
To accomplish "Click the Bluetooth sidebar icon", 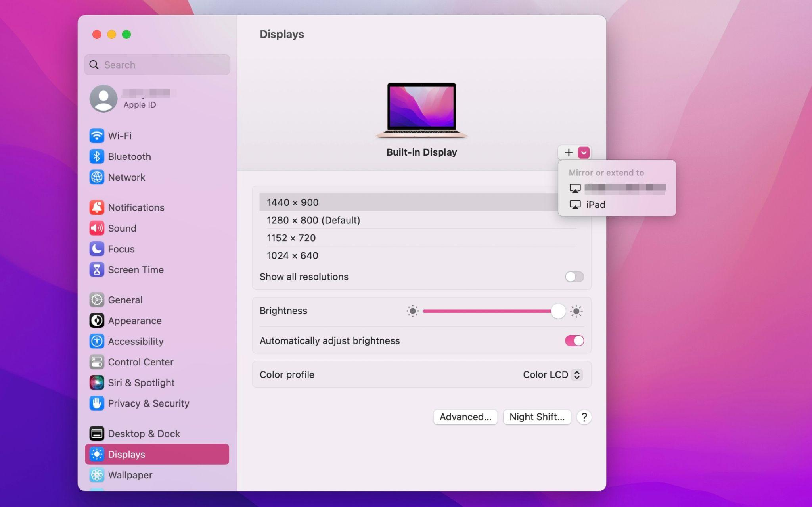I will click(97, 156).
